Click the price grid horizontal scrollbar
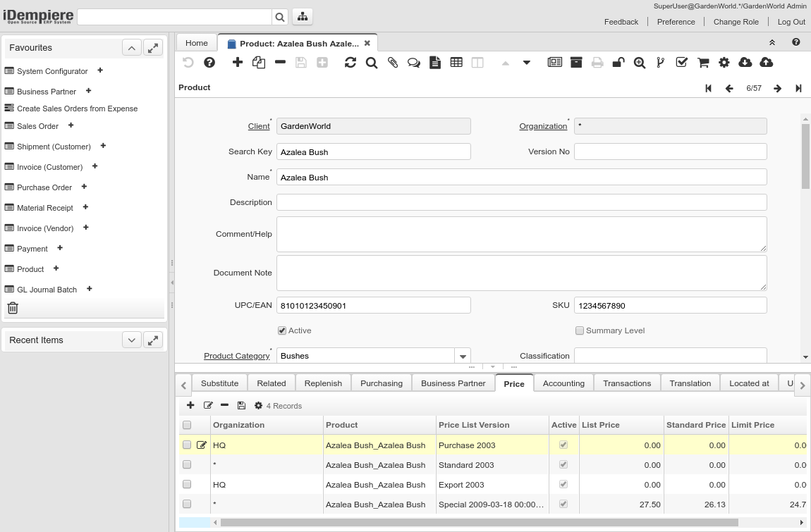Viewport: 811px width, 532px height. tap(480, 522)
